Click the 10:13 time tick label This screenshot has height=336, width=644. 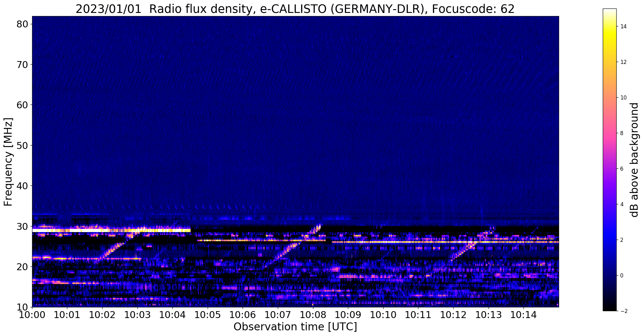489,315
